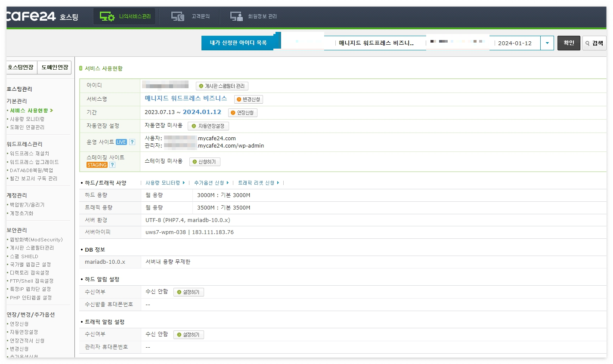Open 회원정보 관리 top menu
This screenshot has width=613, height=364.
[x=254, y=16]
